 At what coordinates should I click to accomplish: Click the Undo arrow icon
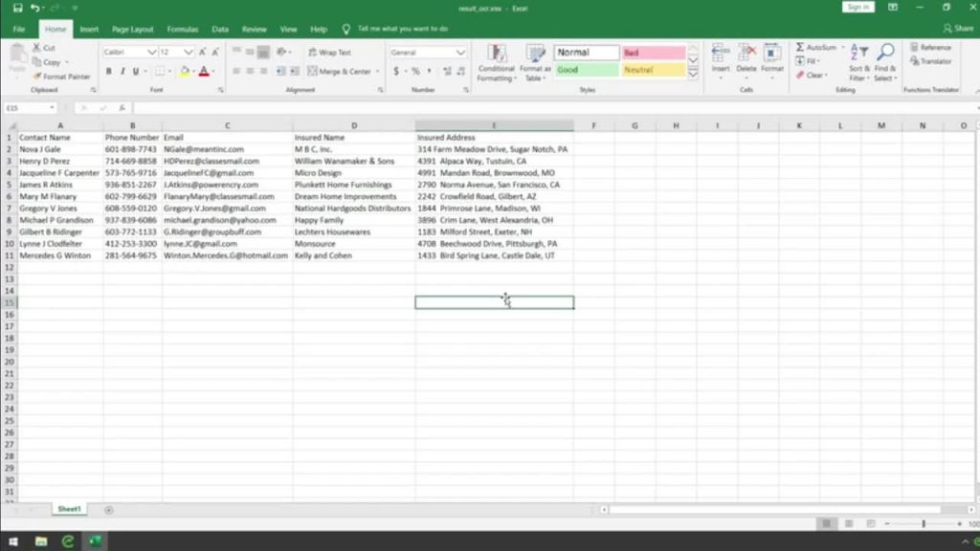pyautogui.click(x=35, y=8)
